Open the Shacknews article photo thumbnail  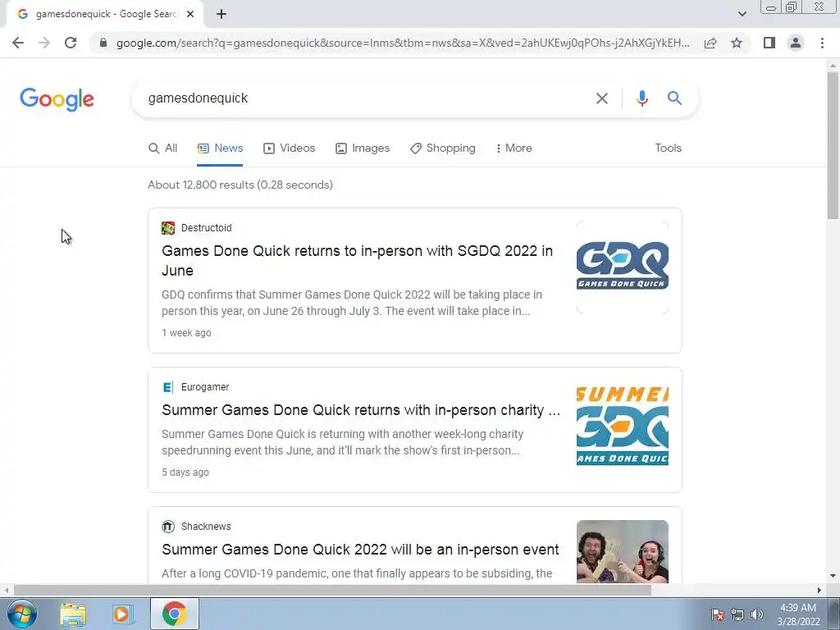coord(623,551)
